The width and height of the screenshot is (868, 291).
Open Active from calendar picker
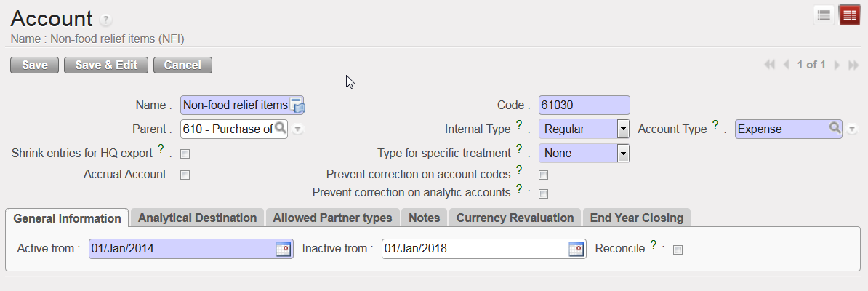(x=283, y=249)
